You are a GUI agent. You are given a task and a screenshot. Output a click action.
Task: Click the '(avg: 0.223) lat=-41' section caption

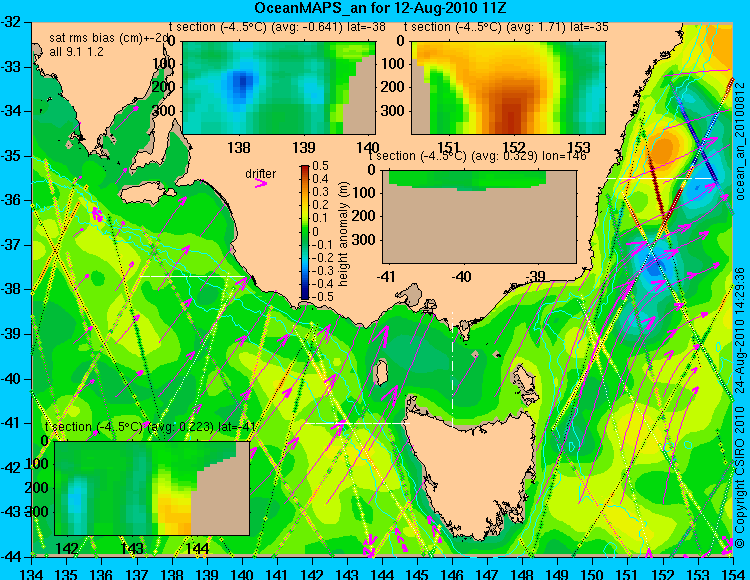point(202,427)
